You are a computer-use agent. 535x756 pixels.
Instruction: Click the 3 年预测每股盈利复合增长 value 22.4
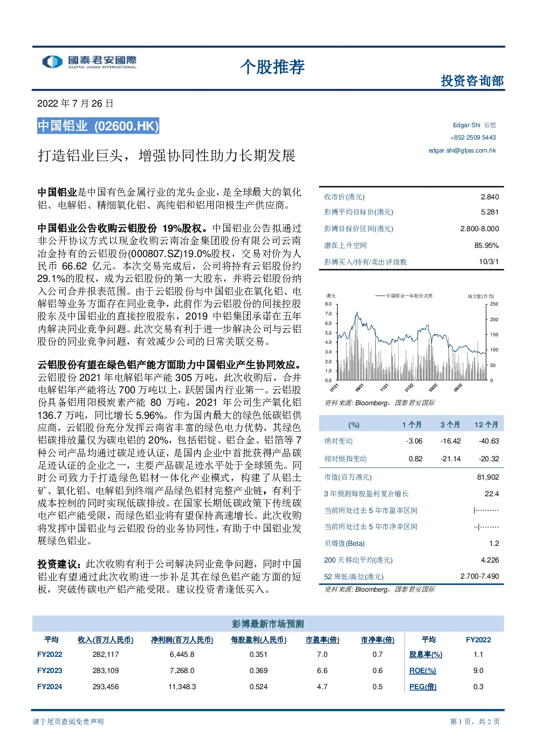492,494
